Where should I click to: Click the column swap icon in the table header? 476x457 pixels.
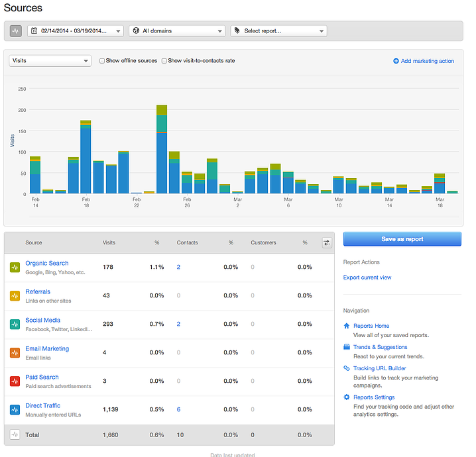[x=327, y=242]
